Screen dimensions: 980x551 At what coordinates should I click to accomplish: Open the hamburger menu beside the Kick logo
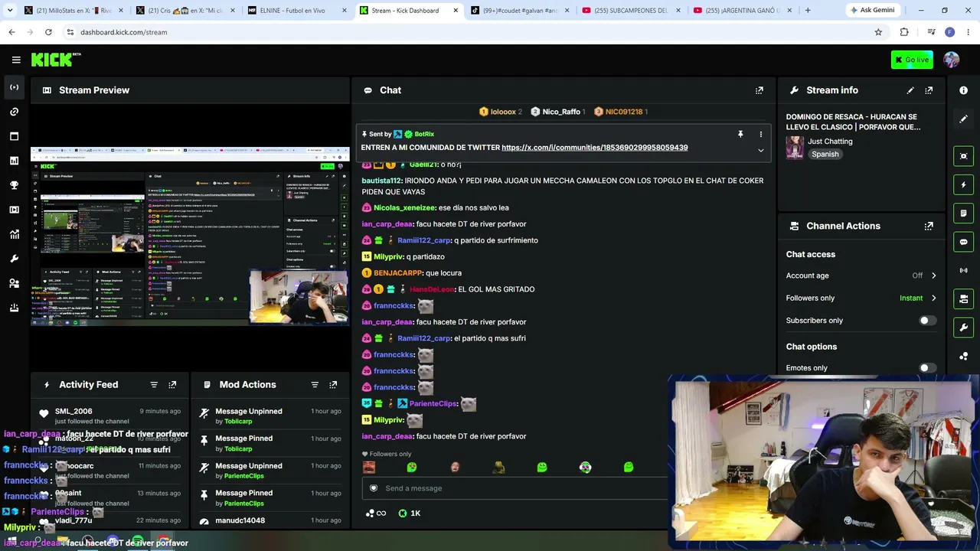pyautogui.click(x=16, y=60)
